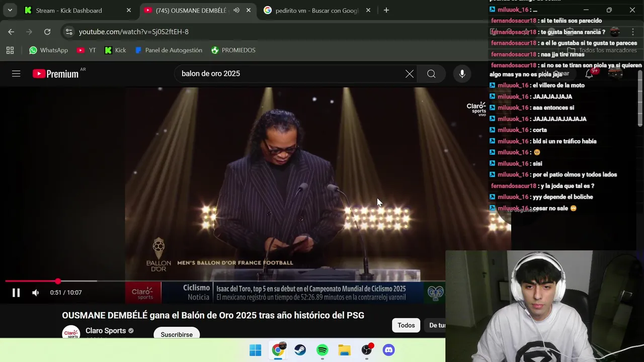644x362 pixels.
Task: Open the Panel de Autogestión bookmark
Action: click(x=169, y=50)
